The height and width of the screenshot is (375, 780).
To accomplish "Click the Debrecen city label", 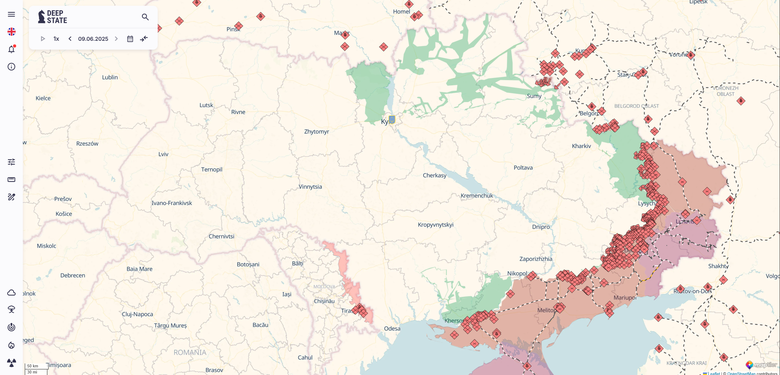I will click(73, 276).
